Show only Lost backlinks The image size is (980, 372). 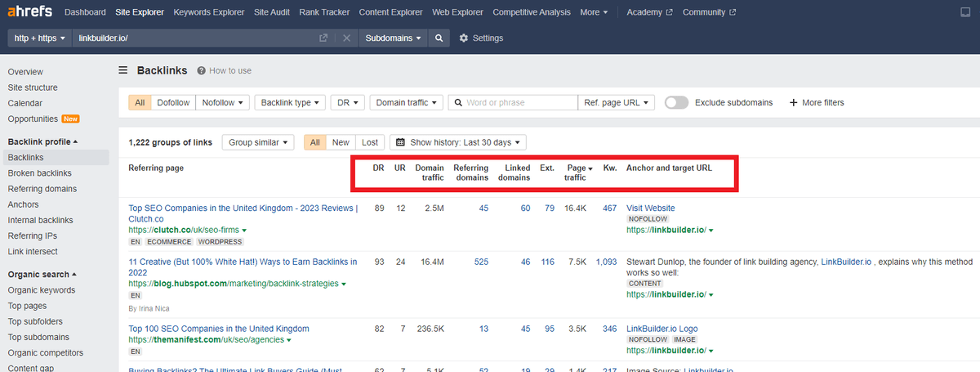(370, 142)
